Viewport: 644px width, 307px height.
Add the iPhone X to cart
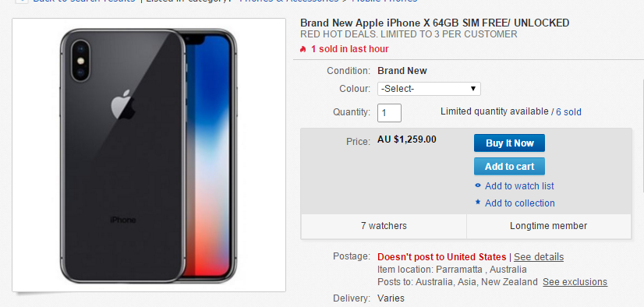[x=509, y=166]
